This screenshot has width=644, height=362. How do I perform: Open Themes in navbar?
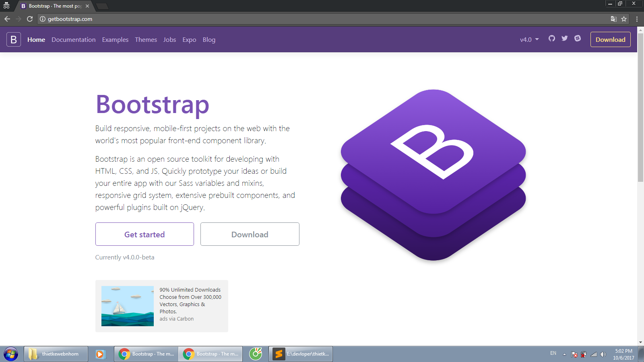click(146, 39)
